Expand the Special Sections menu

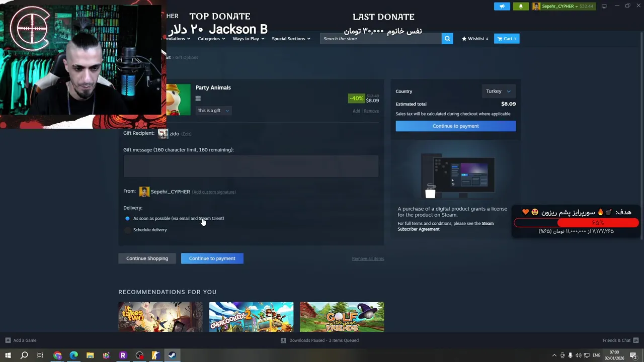(291, 39)
